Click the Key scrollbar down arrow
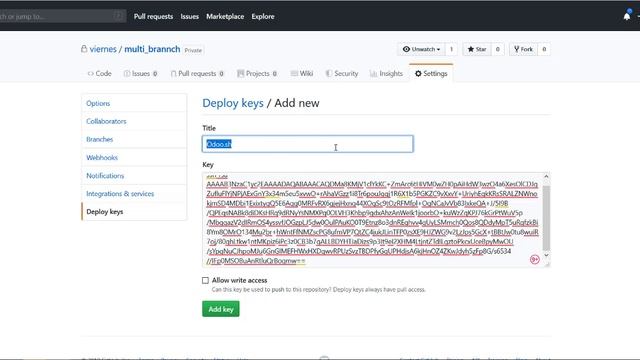This screenshot has height=360, width=640. tap(546, 255)
